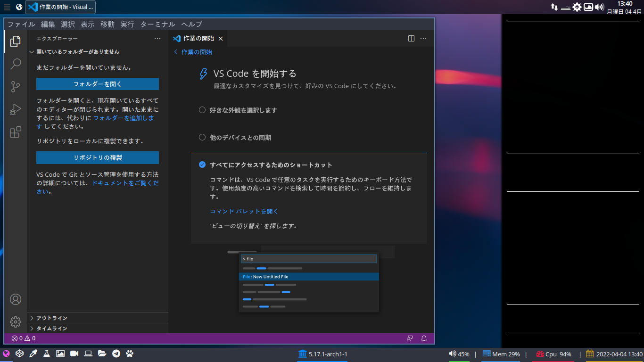
Task: Open the hamburger menu in top panel
Action: pyautogui.click(x=7, y=7)
